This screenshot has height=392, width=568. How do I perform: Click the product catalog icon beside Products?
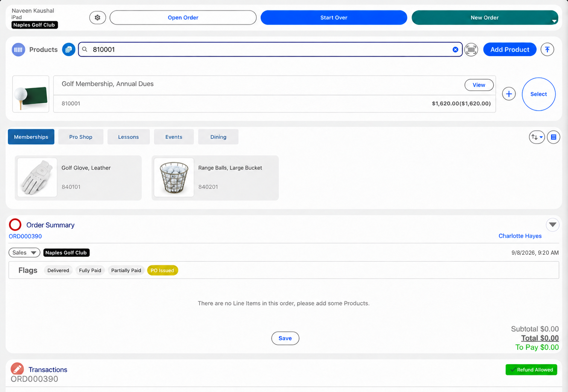click(68, 50)
